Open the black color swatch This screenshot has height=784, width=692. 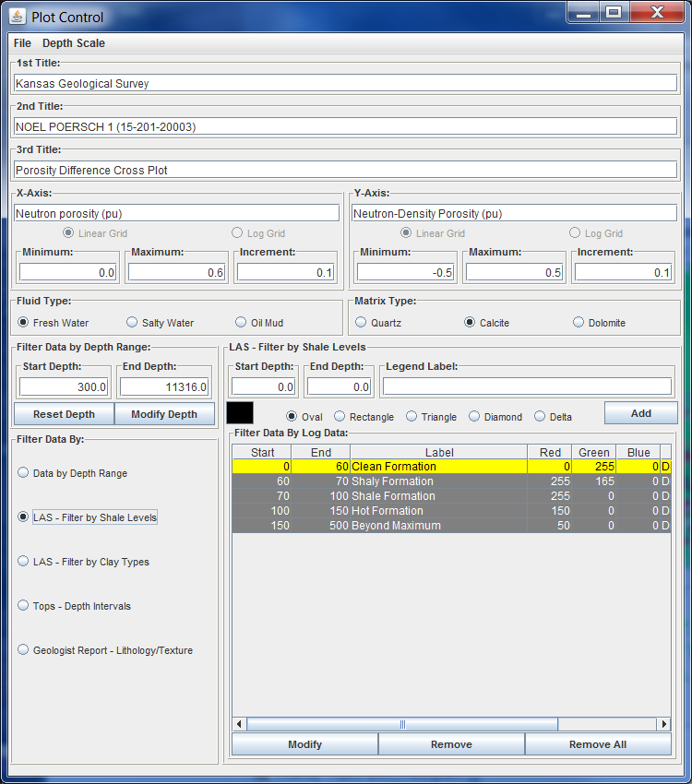tap(240, 413)
